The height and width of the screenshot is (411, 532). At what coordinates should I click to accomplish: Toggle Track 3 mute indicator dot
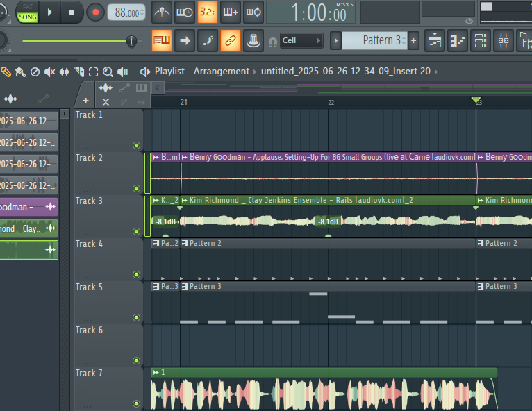pyautogui.click(x=136, y=232)
